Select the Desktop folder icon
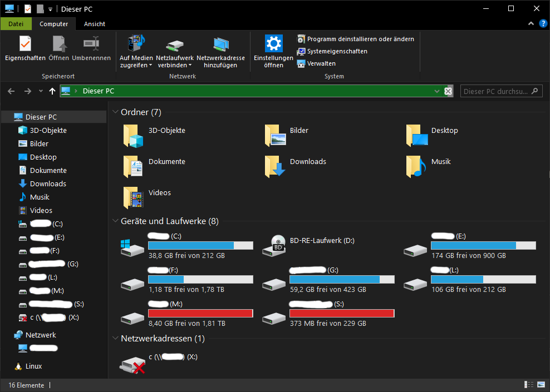Image resolution: width=550 pixels, height=392 pixels. coord(417,136)
